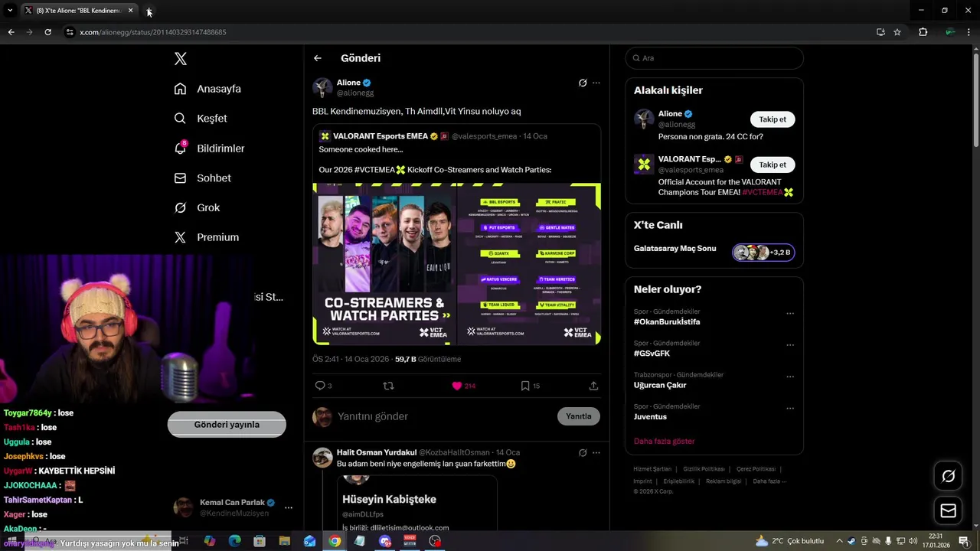The height and width of the screenshot is (551, 980).
Task: Open Juventus trend
Action: coord(650,417)
